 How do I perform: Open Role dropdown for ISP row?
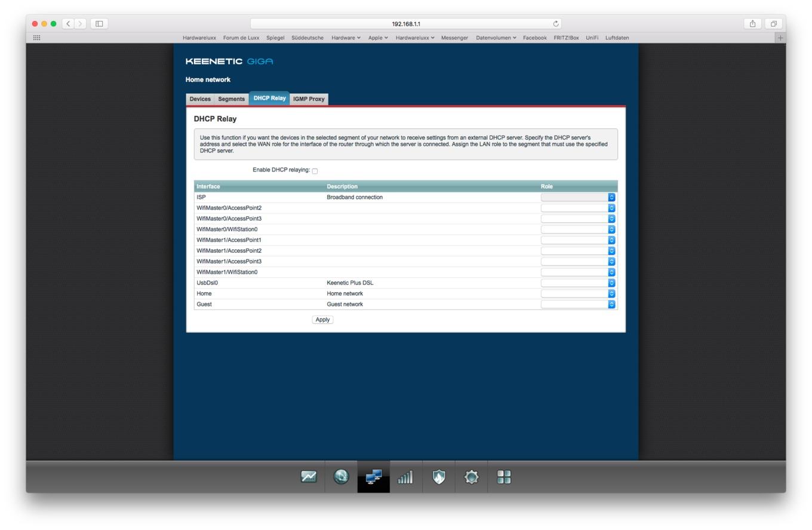click(x=578, y=197)
